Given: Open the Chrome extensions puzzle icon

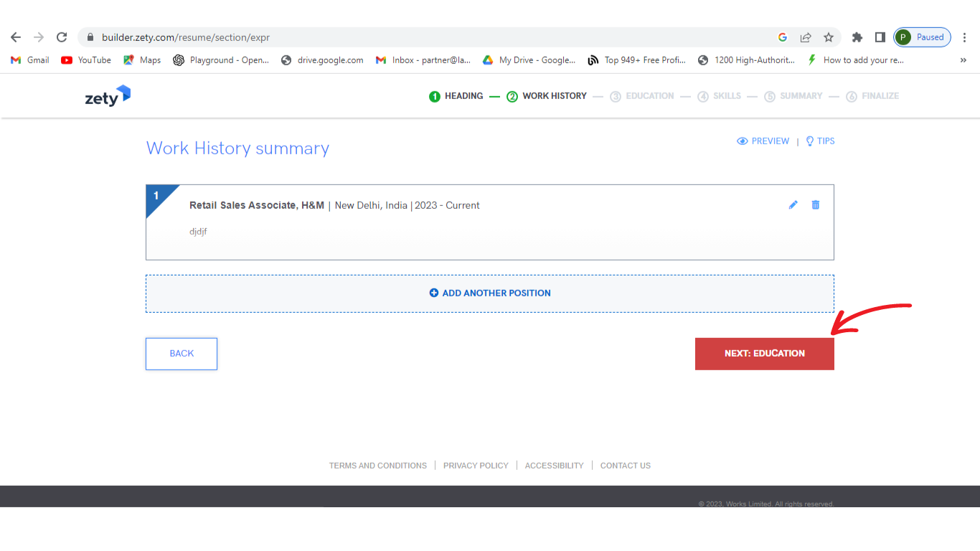Looking at the screenshot, I should [x=857, y=37].
